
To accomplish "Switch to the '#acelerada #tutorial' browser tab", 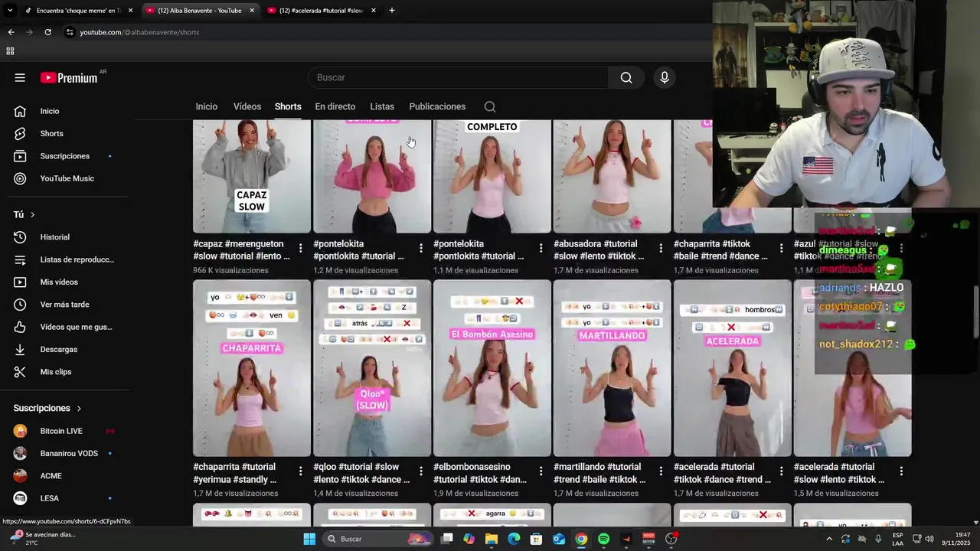I will point(322,10).
